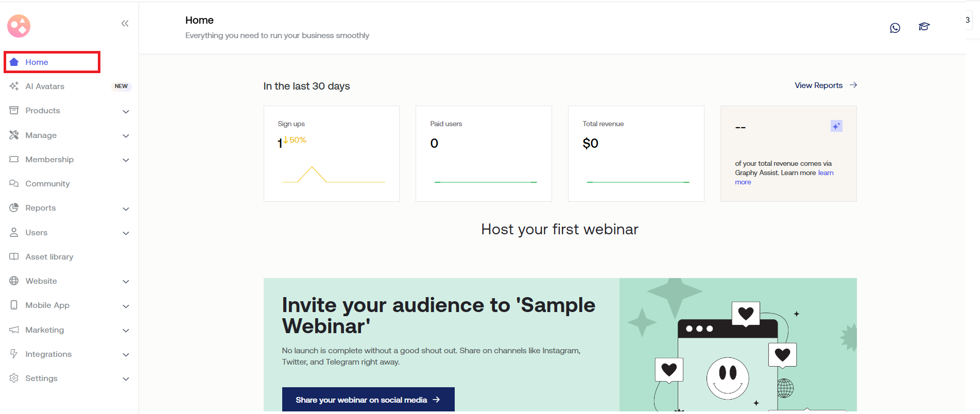Go to Home in the sidebar

point(37,62)
